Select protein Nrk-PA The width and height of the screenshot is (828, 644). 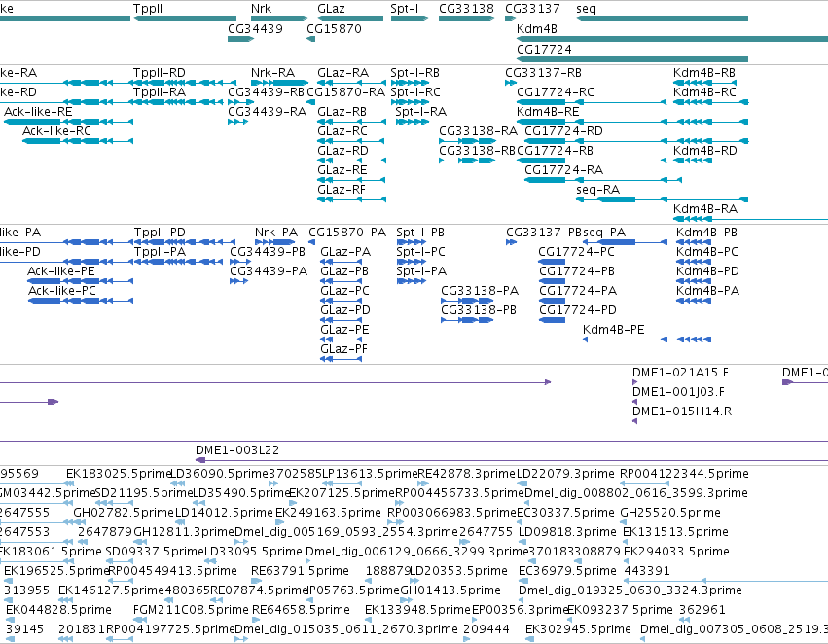[276, 233]
